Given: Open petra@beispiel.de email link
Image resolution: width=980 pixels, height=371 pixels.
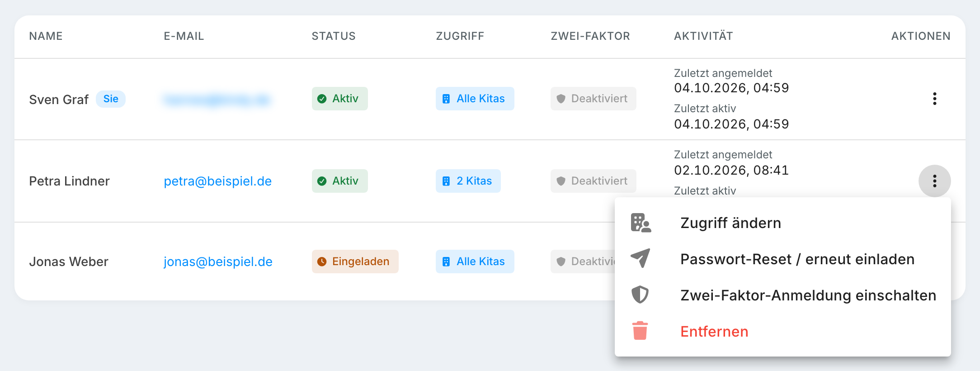Looking at the screenshot, I should (217, 181).
